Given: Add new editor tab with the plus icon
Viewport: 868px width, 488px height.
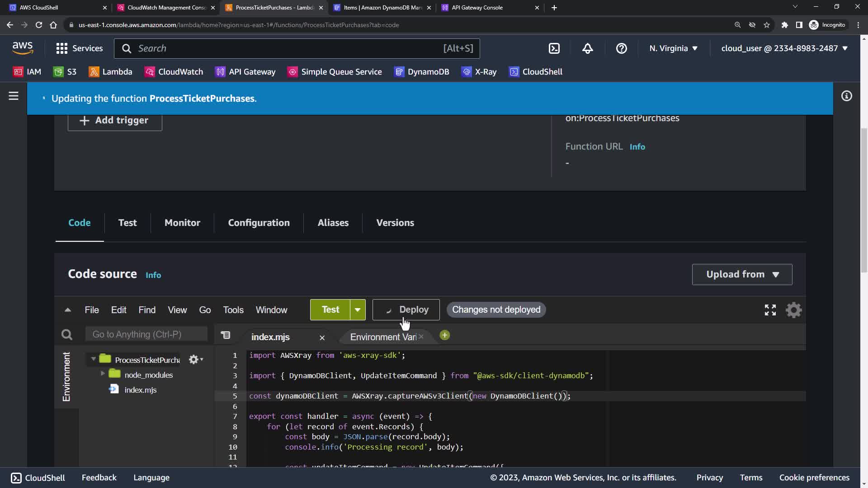Looking at the screenshot, I should 445,335.
